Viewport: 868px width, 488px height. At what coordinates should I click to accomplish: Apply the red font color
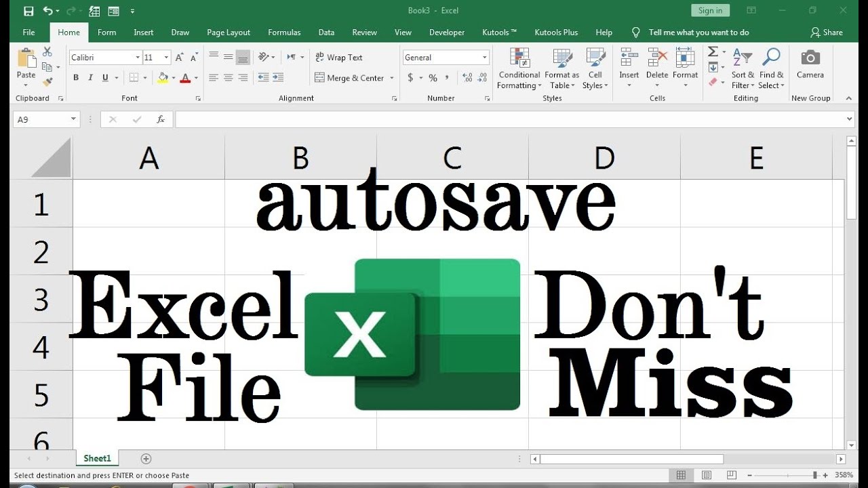185,78
